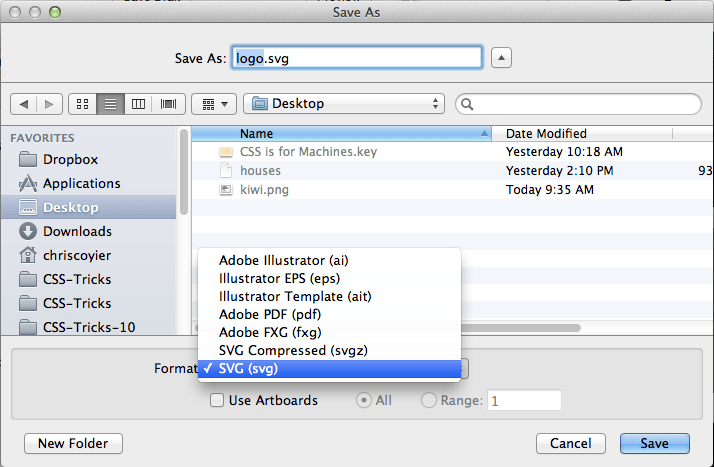
Task: Select the All radio button
Action: coord(365,401)
